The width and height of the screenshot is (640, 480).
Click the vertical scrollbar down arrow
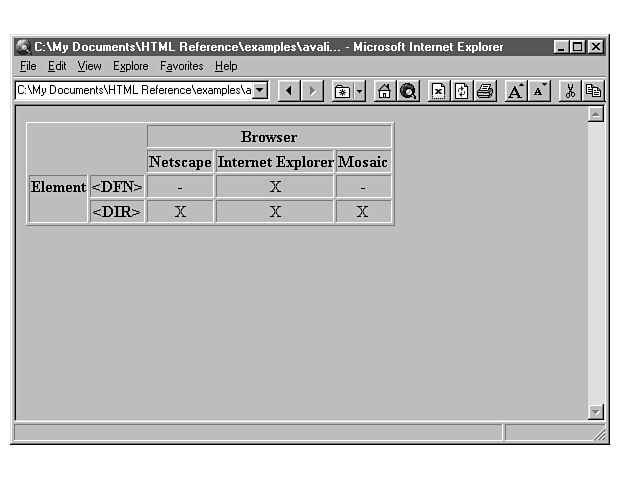coord(596,411)
